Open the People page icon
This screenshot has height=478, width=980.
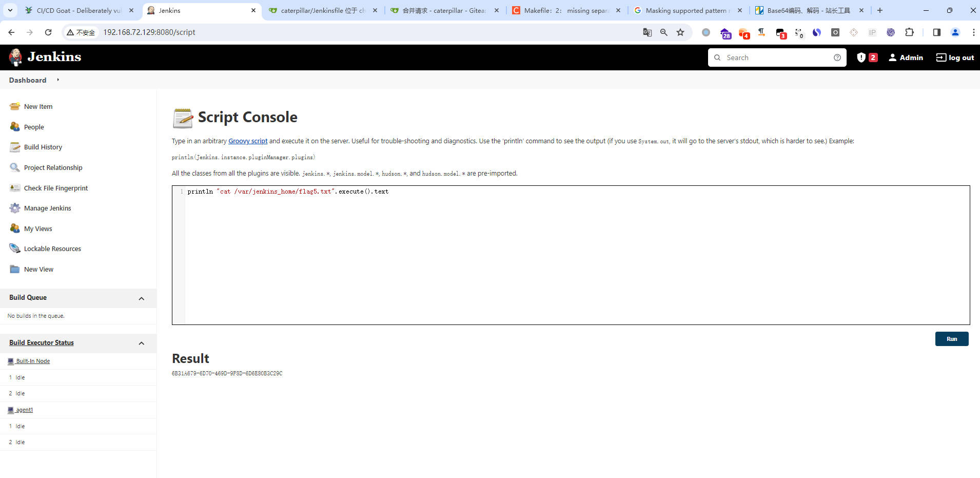(x=15, y=127)
